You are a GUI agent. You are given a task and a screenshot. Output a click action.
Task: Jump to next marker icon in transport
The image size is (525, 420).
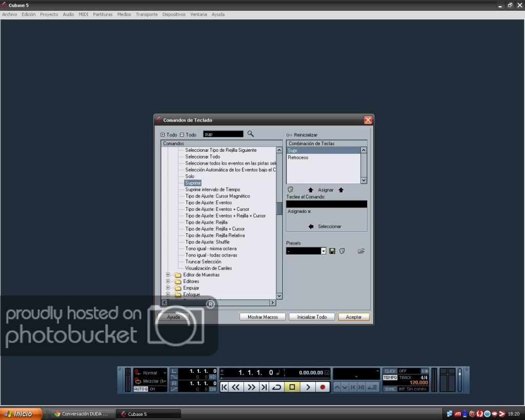point(360,387)
